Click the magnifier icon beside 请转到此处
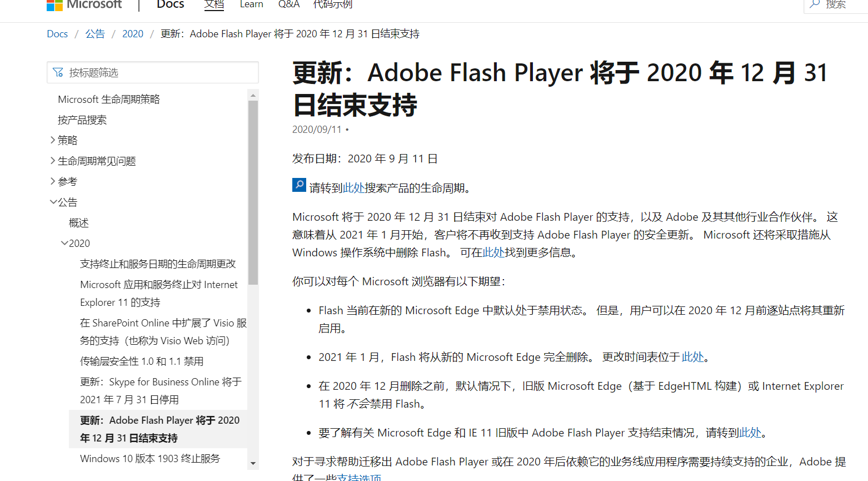The image size is (868, 481). [x=299, y=185]
